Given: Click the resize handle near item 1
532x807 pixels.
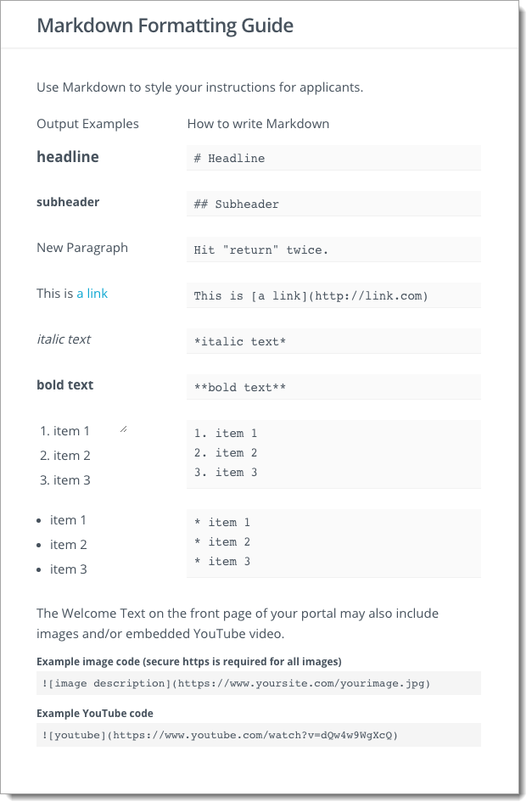Looking at the screenshot, I should coord(124,429).
